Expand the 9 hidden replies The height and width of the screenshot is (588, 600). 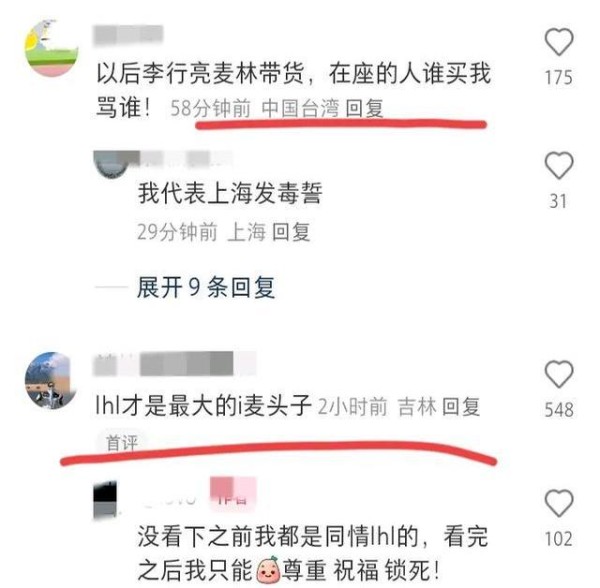206,287
